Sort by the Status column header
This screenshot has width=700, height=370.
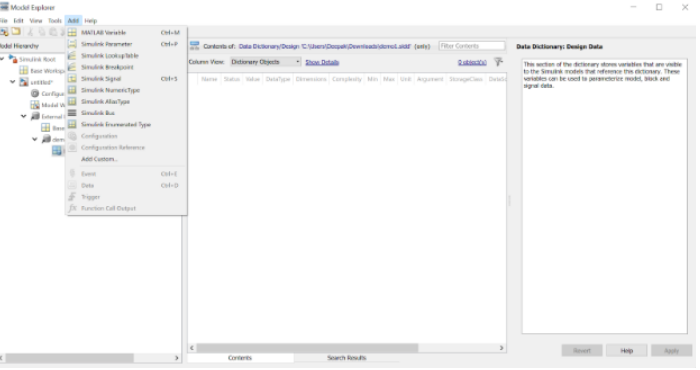tap(232, 79)
